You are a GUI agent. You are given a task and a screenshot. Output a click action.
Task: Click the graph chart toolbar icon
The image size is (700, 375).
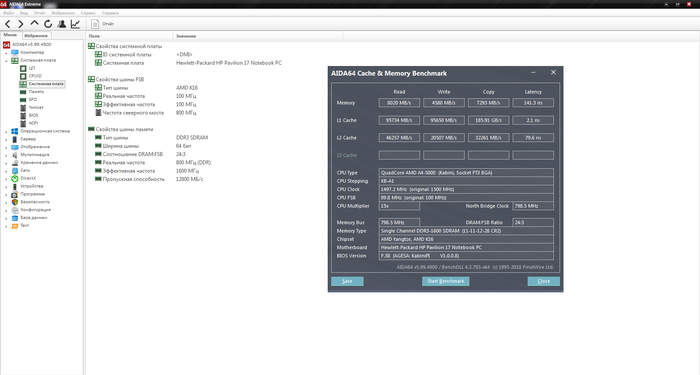point(75,24)
